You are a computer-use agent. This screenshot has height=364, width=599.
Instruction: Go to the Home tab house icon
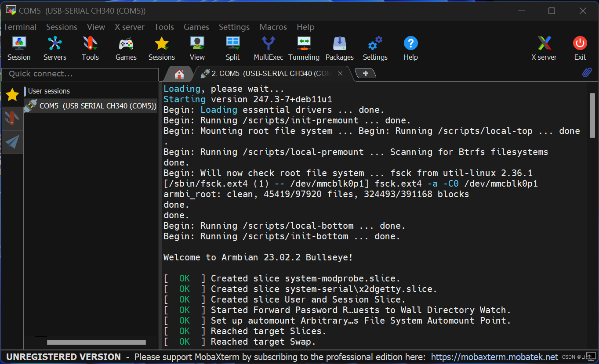[179, 74]
